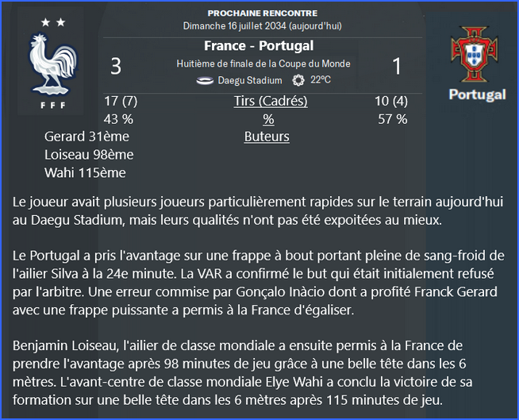Click the two stars above the France crest

click(53, 22)
